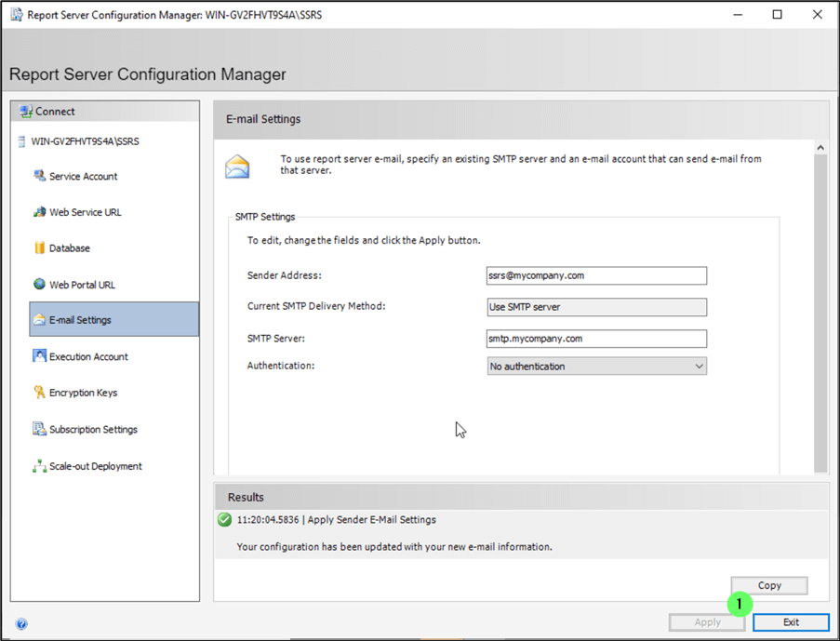The image size is (840, 641).
Task: Click the Subscription Settings icon
Action: 39,429
